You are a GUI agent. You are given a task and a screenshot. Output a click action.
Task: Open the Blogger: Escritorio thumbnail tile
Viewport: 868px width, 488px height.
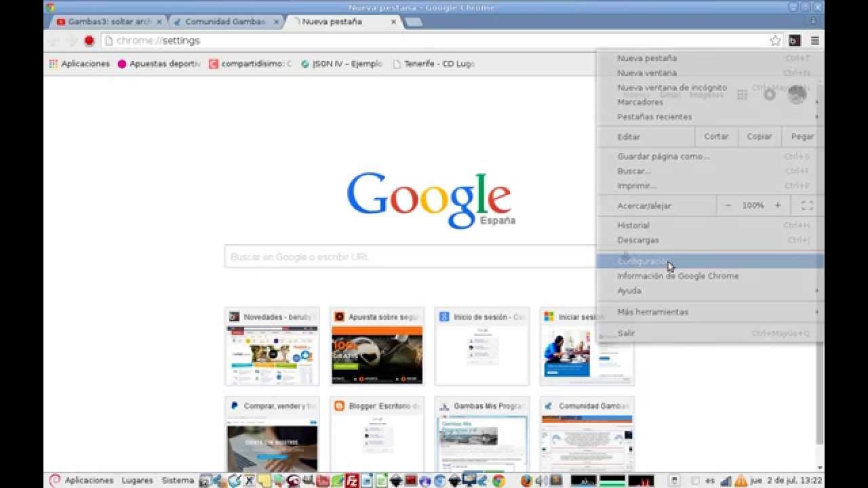377,434
